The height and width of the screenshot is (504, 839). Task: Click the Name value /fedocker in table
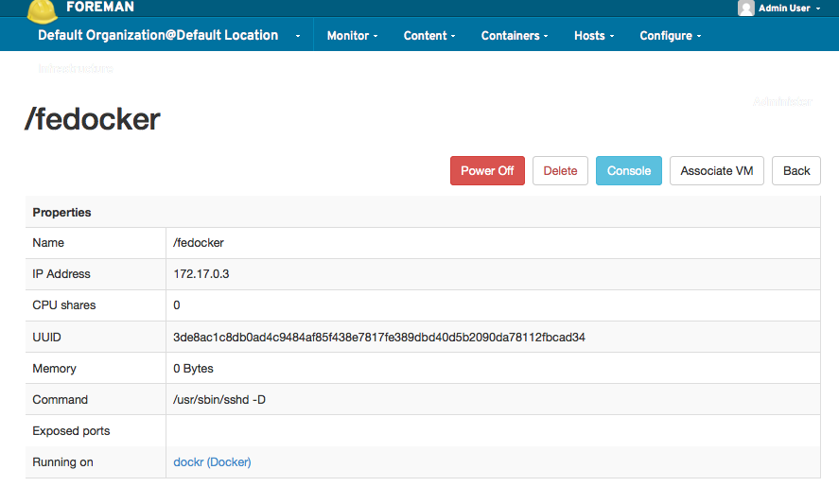(x=199, y=243)
